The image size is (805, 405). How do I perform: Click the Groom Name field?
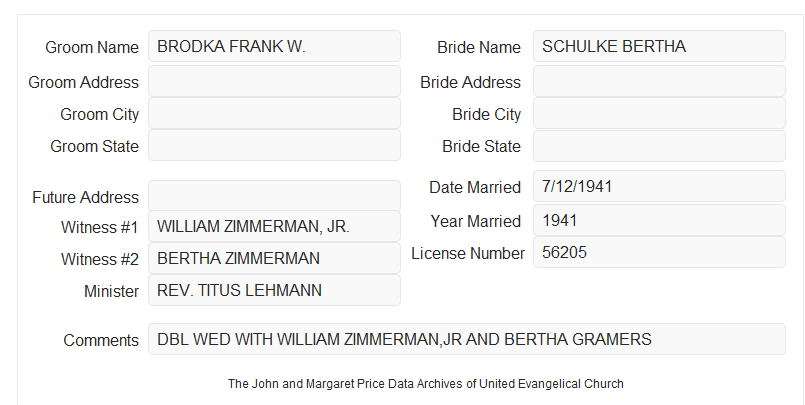pos(274,46)
